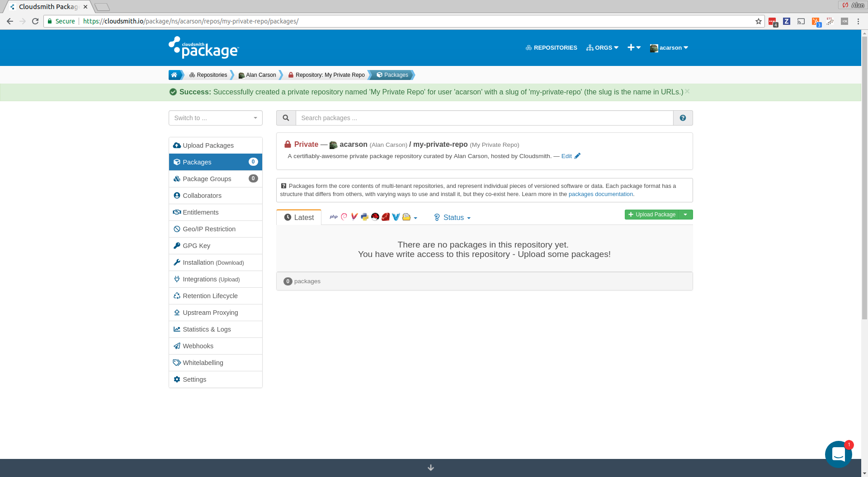Open the intercom chat bubble
Screen dimensions: 868x477
point(839,454)
